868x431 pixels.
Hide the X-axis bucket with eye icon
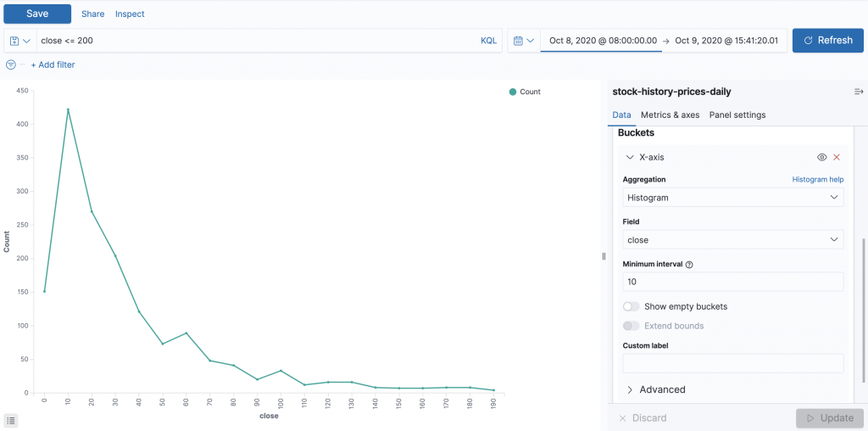point(821,157)
